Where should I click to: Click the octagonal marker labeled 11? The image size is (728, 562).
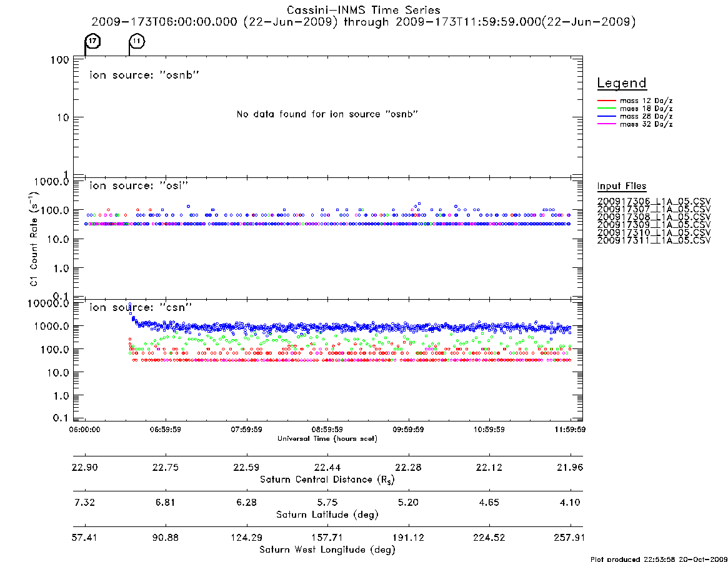pyautogui.click(x=137, y=41)
